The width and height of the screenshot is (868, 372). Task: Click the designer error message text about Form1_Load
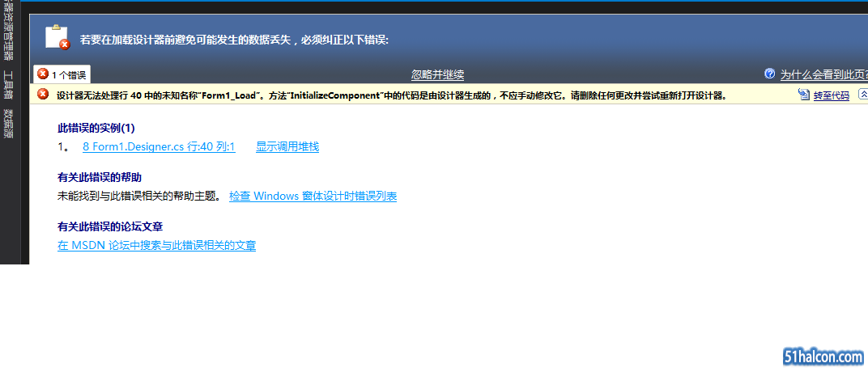click(x=391, y=95)
